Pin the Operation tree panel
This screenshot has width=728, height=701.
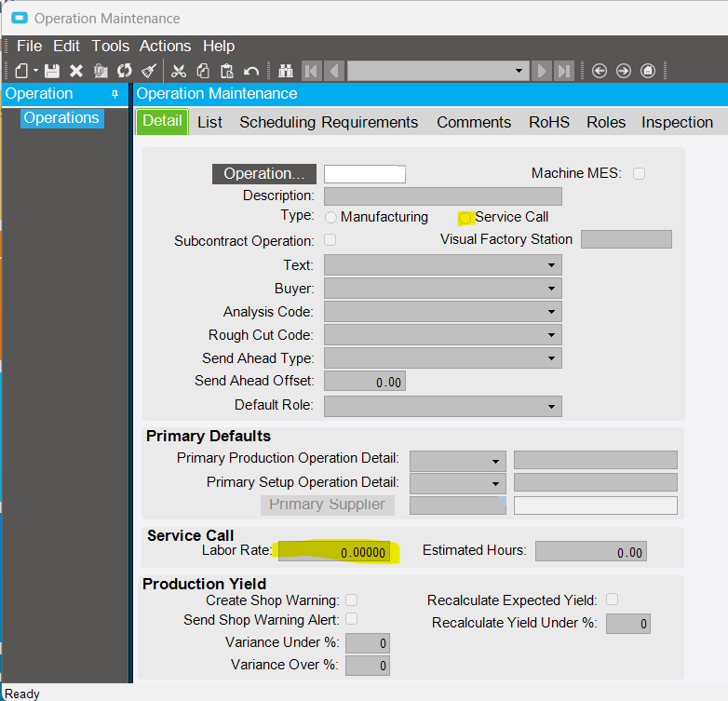115,94
